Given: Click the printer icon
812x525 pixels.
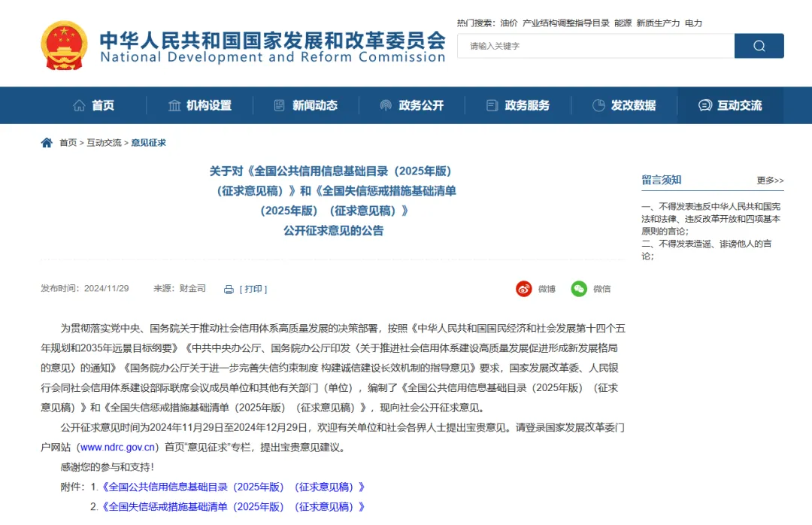Looking at the screenshot, I should pos(229,289).
